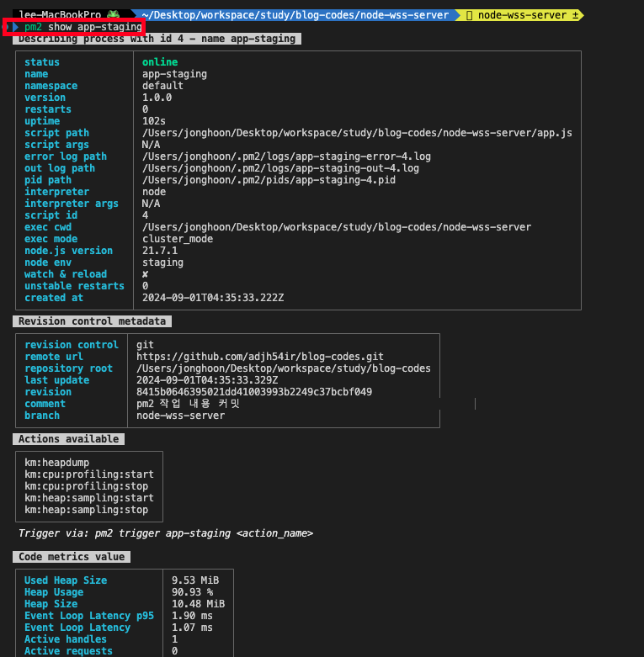Click the Event Loop Latency p95 value 1.90 ms
This screenshot has width=644, height=657.
pos(193,616)
